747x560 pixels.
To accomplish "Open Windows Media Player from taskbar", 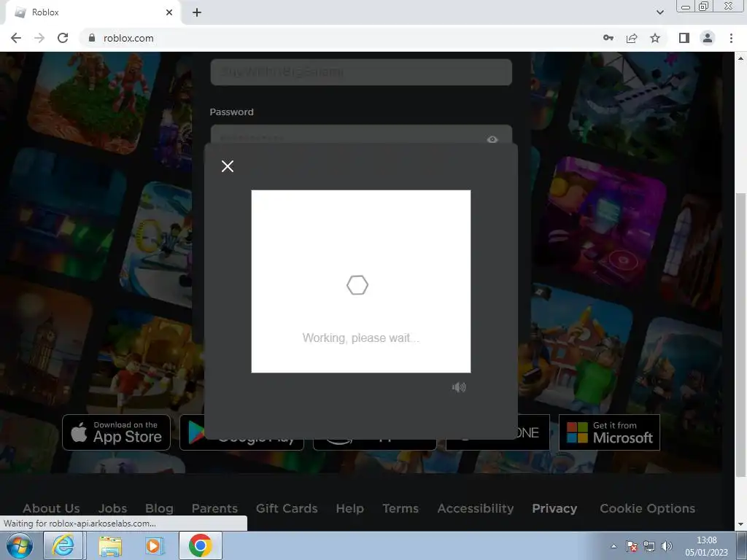I will click(x=154, y=545).
